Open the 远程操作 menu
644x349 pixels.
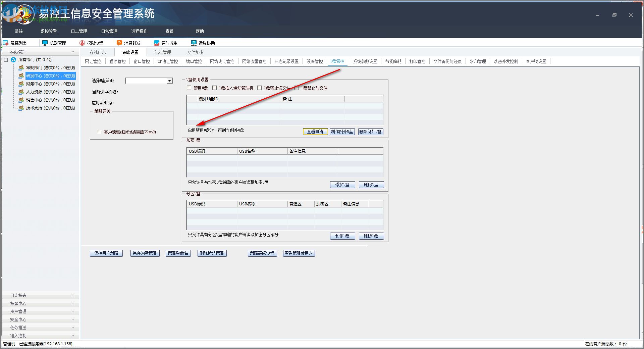coord(140,31)
